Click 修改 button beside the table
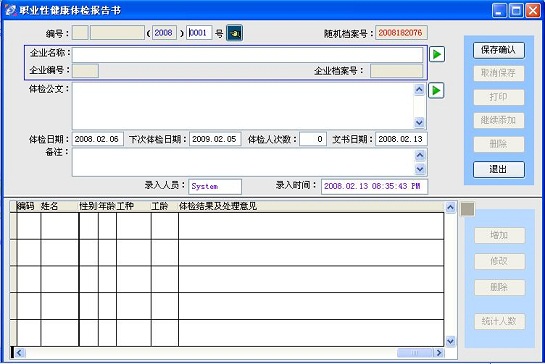This screenshot has width=545, height=364. click(x=499, y=261)
